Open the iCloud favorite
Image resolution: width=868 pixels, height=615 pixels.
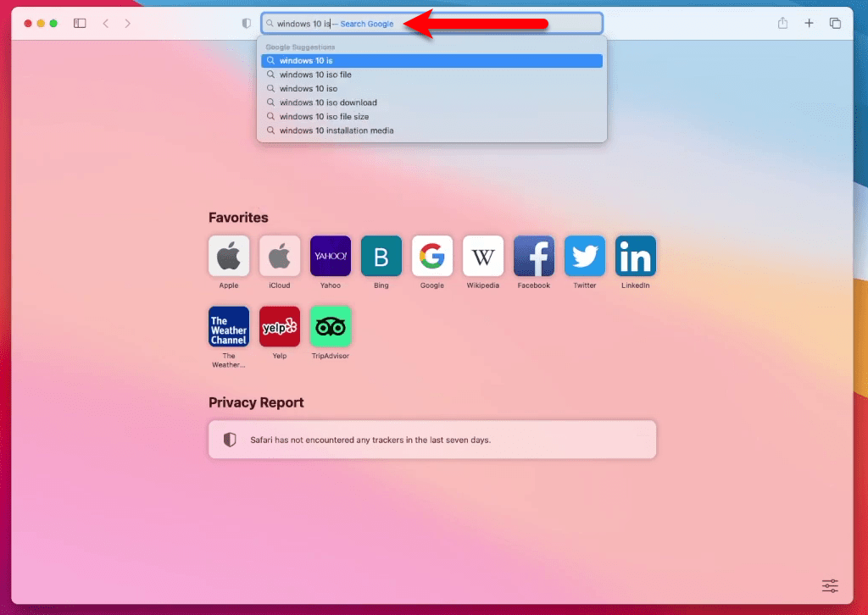click(280, 256)
